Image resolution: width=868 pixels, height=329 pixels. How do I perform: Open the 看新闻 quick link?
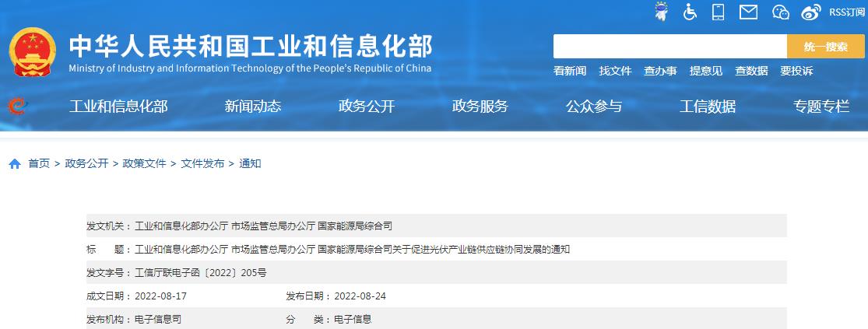point(570,71)
